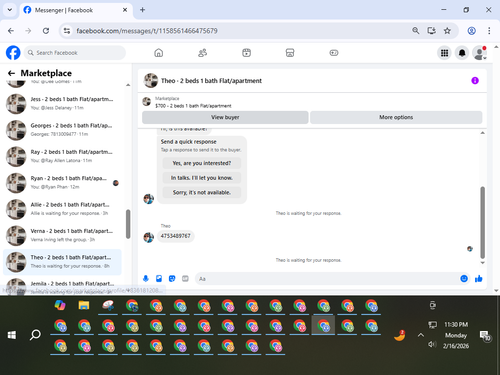Open the tab search dropdown chevron

pos(10,10)
